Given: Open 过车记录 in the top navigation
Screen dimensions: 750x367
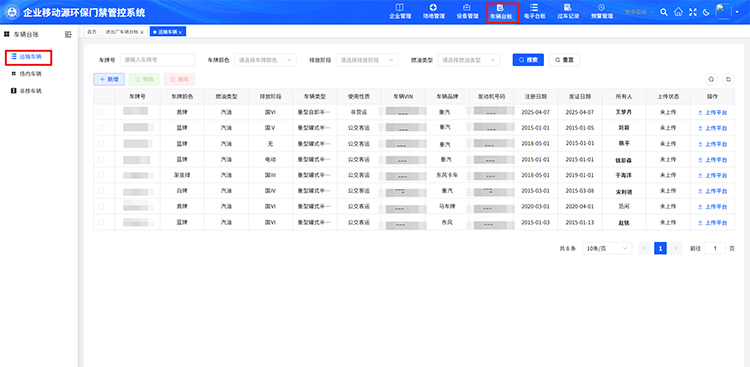Looking at the screenshot, I should (x=568, y=11).
